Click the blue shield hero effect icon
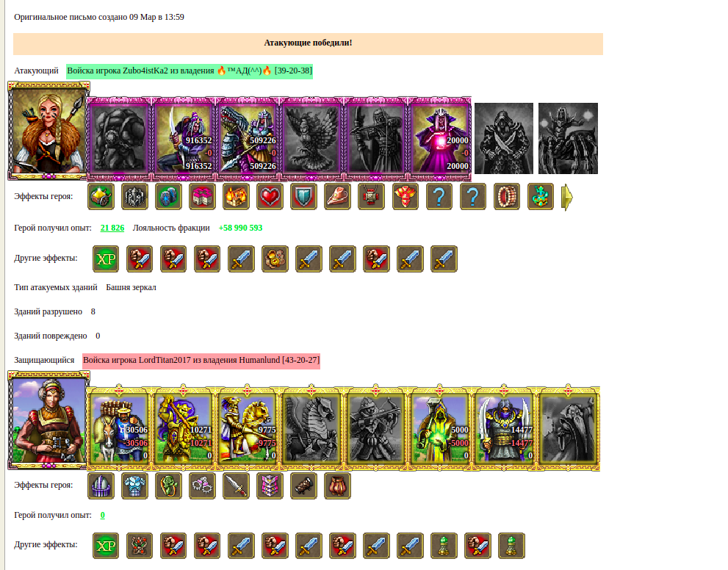The width and height of the screenshot is (728, 570). [x=303, y=196]
